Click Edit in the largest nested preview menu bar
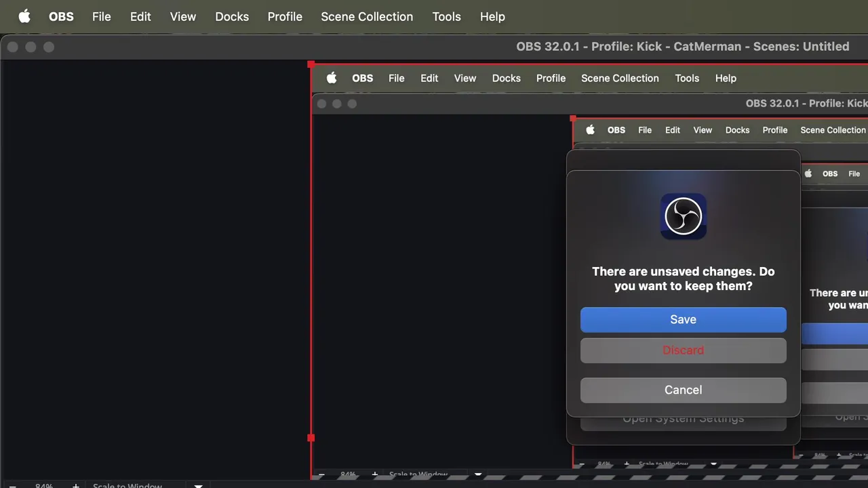868x488 pixels. (x=429, y=78)
